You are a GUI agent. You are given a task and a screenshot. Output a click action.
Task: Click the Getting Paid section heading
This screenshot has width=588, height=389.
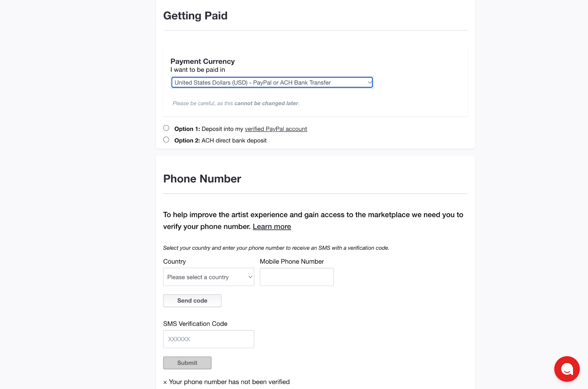195,15
